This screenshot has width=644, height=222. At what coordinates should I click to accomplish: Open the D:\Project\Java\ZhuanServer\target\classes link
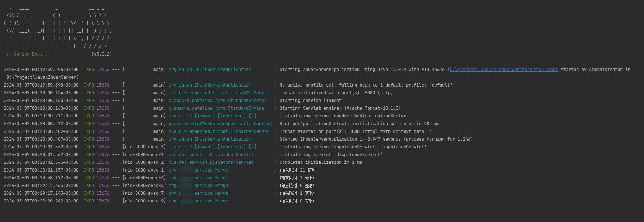click(504, 70)
